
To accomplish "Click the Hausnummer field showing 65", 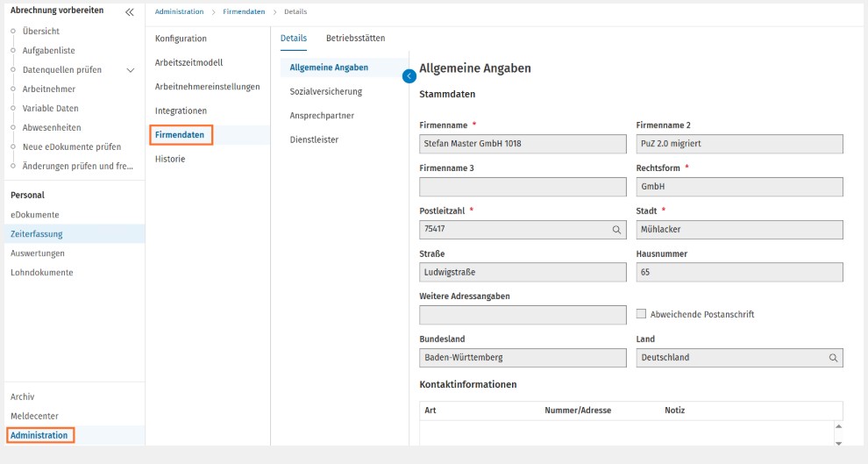I will point(740,273).
